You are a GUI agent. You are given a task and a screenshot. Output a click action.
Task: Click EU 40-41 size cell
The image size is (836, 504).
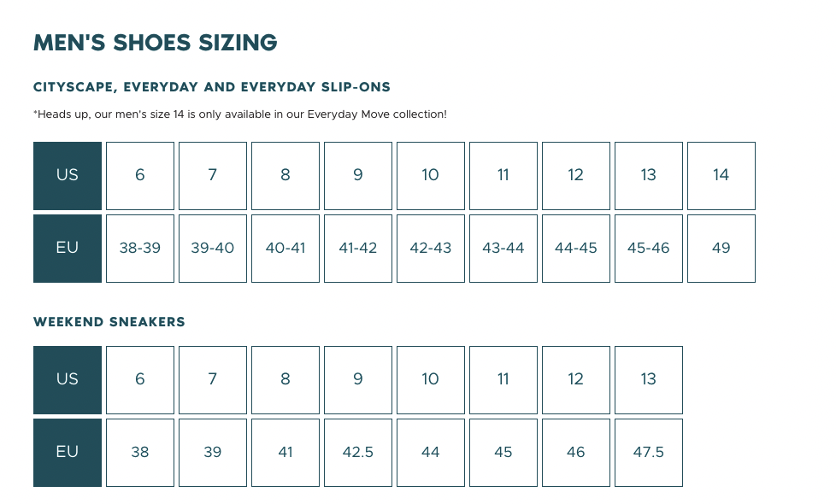tap(285, 248)
